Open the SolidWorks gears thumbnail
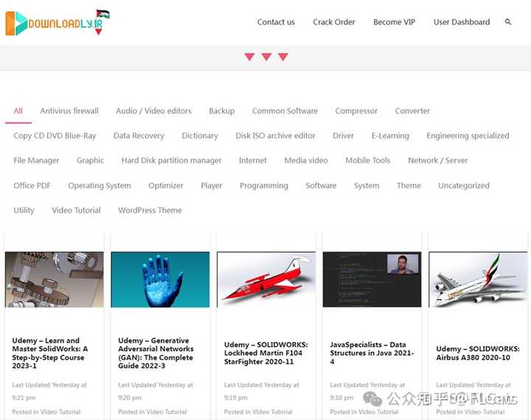Screen dimensions: 531x420 click(x=54, y=279)
